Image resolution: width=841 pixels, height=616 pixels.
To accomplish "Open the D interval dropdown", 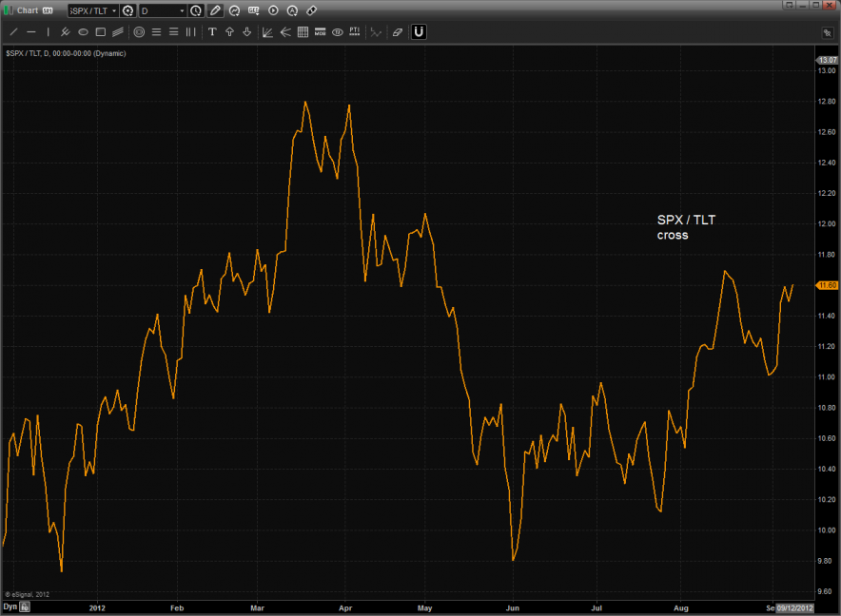I will click(182, 10).
